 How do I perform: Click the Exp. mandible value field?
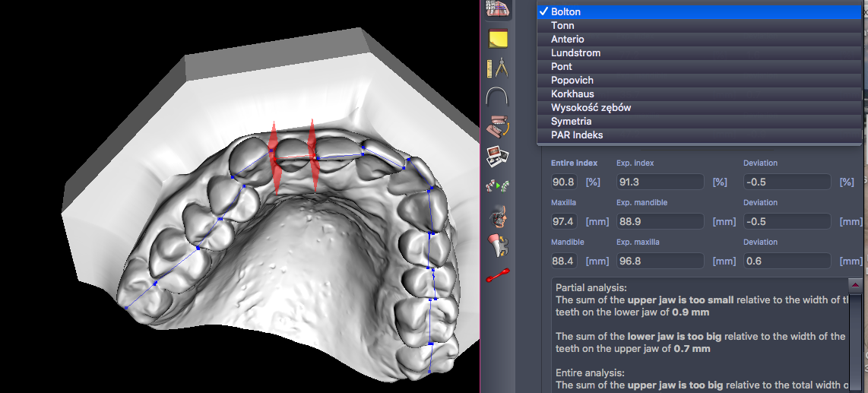659,221
